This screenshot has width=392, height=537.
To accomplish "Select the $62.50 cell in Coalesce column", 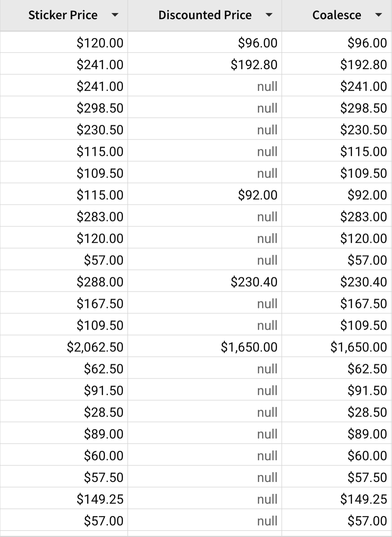I will [x=367, y=369].
